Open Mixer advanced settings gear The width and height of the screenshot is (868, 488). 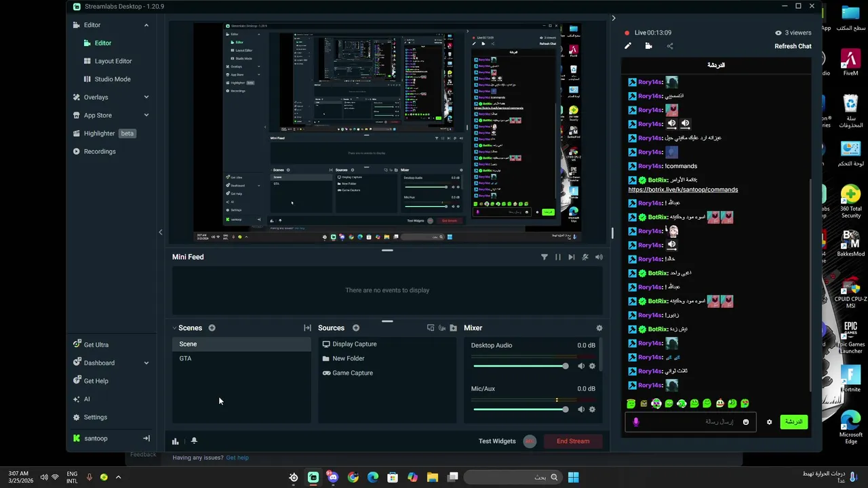click(x=599, y=328)
